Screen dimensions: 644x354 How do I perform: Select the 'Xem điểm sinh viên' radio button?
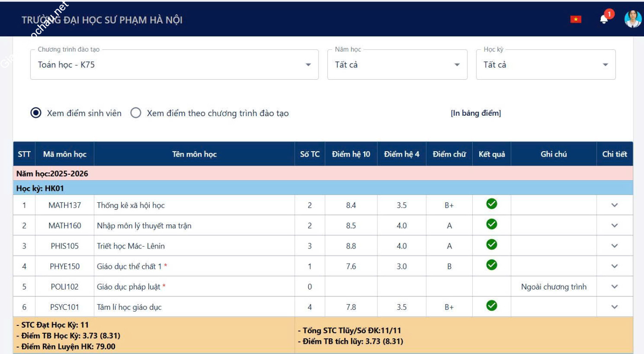36,113
